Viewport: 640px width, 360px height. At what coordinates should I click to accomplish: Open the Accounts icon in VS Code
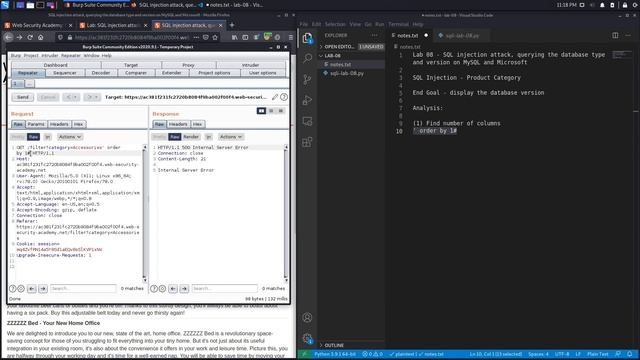[307, 317]
